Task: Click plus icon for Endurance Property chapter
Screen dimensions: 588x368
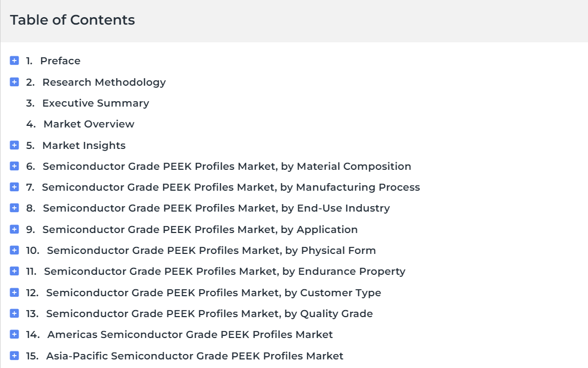Action: pyautogui.click(x=14, y=271)
